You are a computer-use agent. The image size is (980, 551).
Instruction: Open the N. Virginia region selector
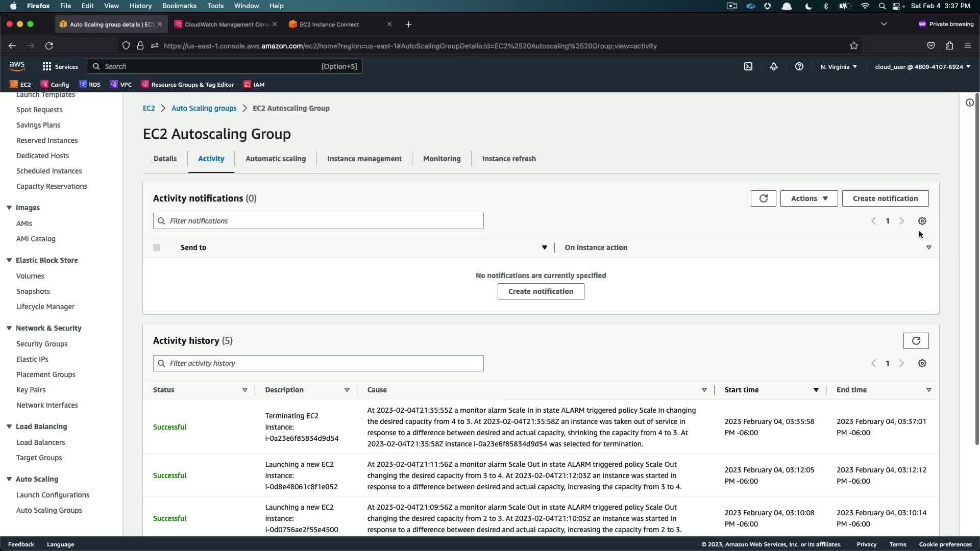838,66
